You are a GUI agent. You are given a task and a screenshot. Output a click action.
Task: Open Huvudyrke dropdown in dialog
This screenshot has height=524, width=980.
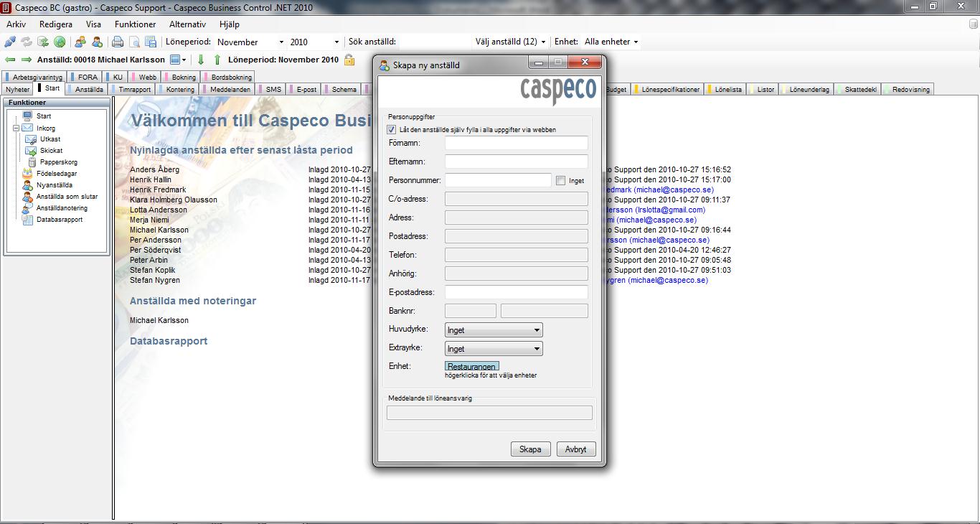point(494,330)
